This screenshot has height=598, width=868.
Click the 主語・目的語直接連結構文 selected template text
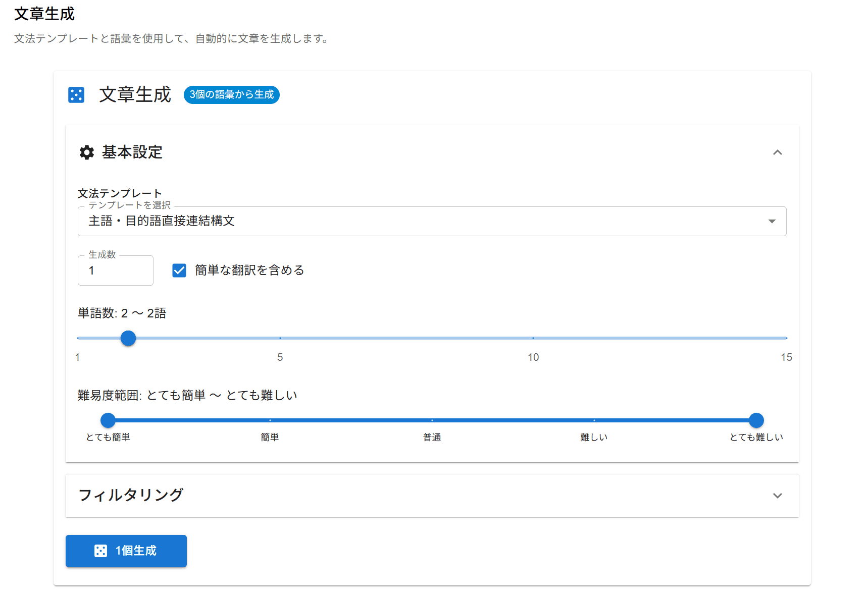(x=162, y=221)
